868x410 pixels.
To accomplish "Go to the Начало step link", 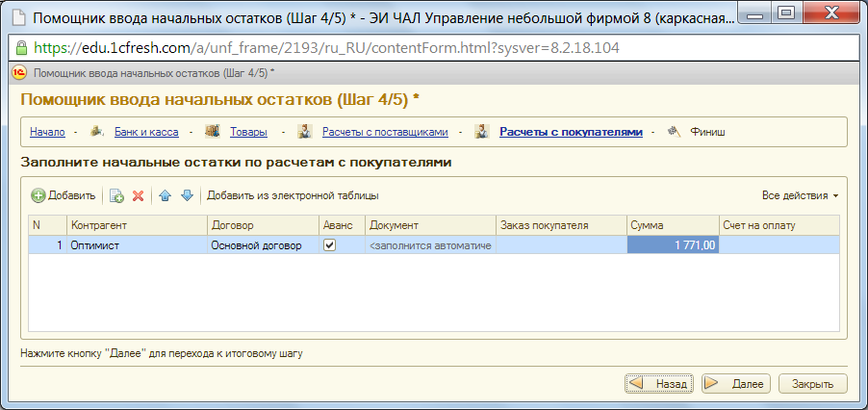I will (47, 132).
